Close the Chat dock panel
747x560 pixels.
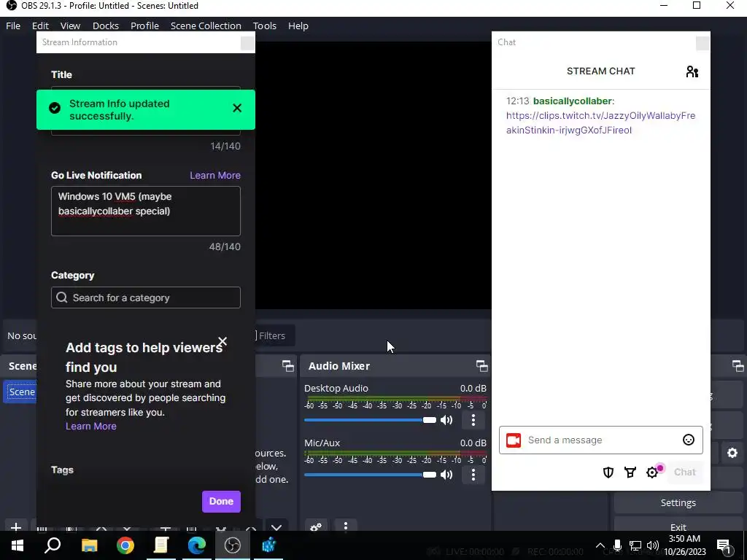pyautogui.click(x=703, y=43)
